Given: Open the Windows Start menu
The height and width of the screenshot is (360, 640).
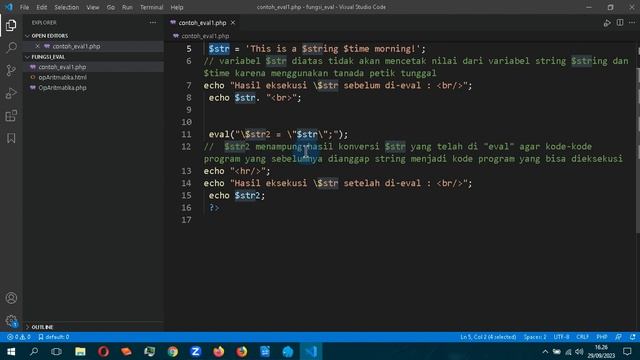Looking at the screenshot, I should click(11, 351).
